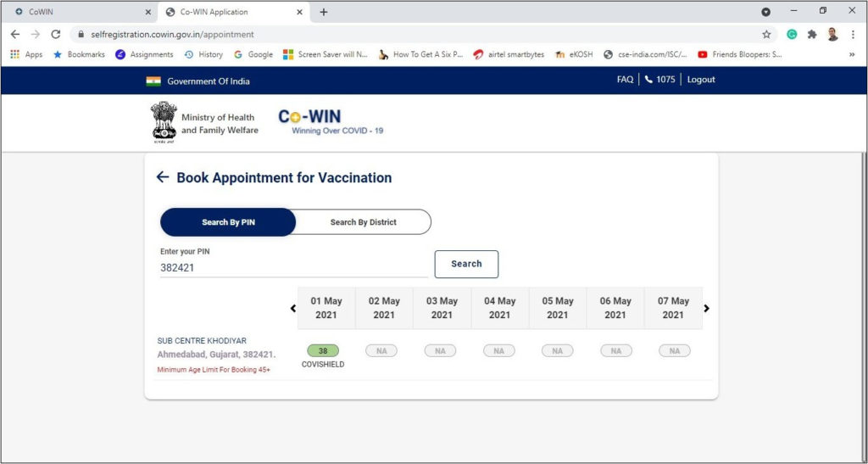Open the FAQ link
This screenshot has width=868, height=464.
(x=625, y=80)
